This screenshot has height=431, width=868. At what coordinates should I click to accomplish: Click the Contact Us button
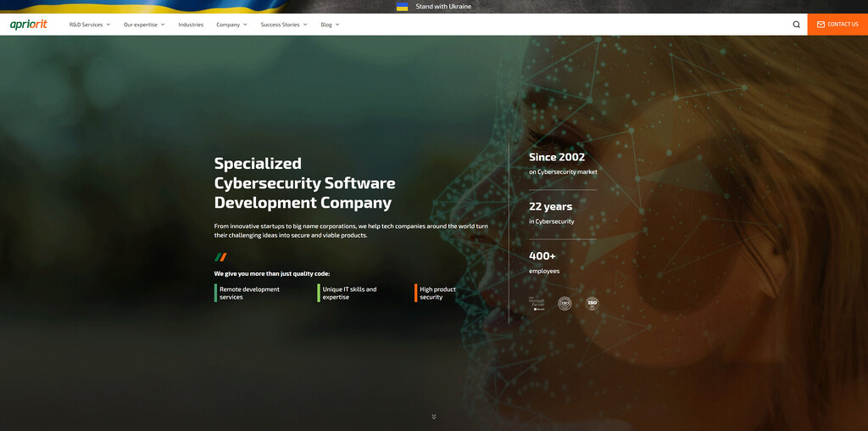coord(837,25)
